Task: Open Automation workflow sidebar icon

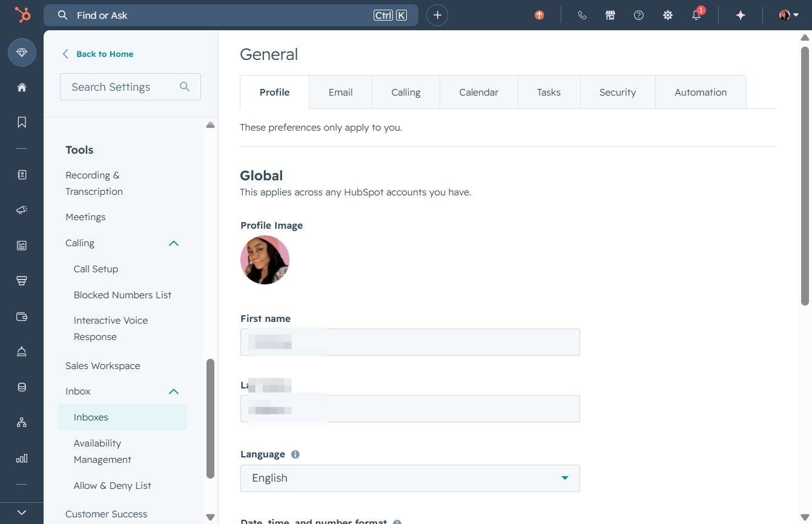Action: click(x=22, y=422)
